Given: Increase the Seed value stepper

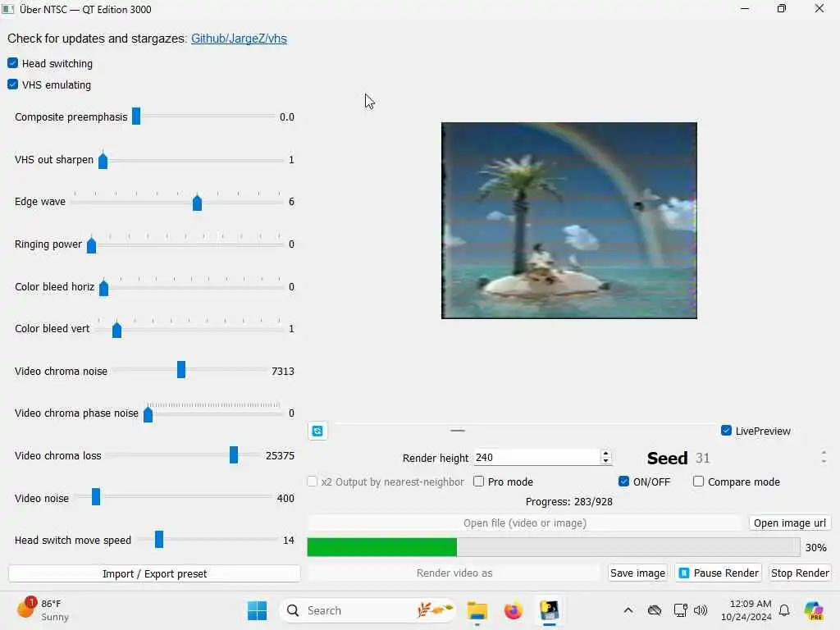Looking at the screenshot, I should [824, 453].
